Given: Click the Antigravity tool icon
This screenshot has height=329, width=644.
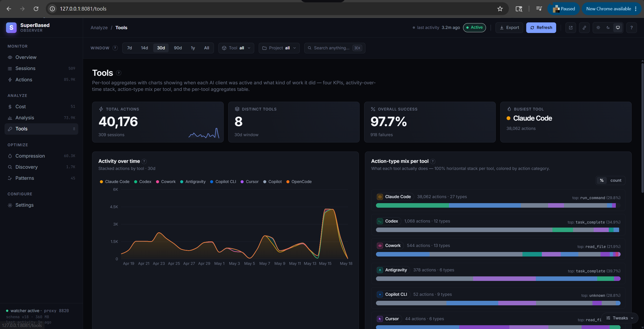Looking at the screenshot, I should coord(380,270).
